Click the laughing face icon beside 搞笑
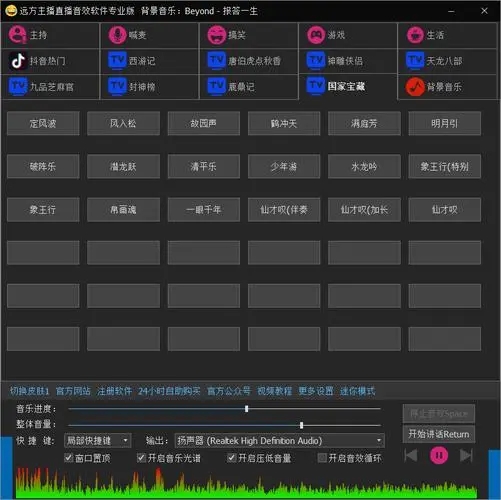Screen dimensions: 501x500 tap(217, 35)
